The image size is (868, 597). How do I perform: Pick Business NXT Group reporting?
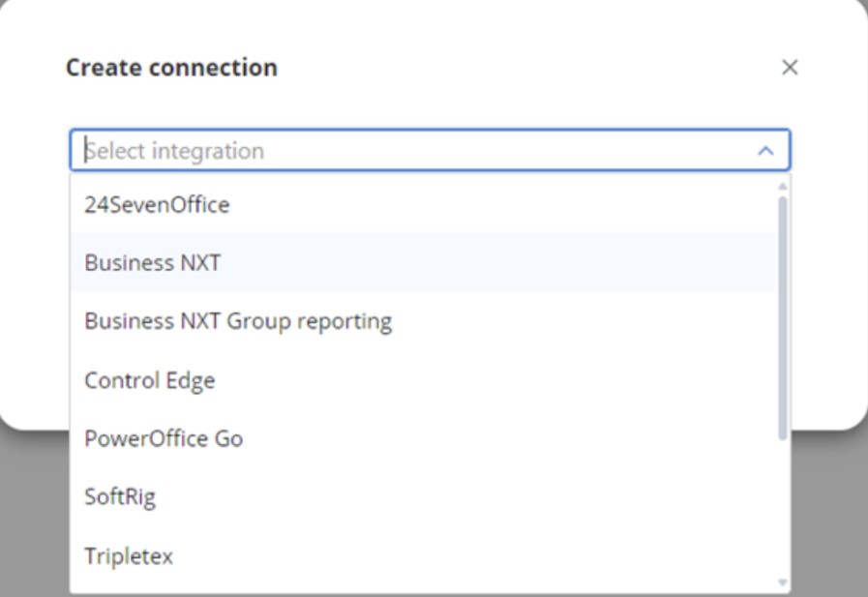238,321
